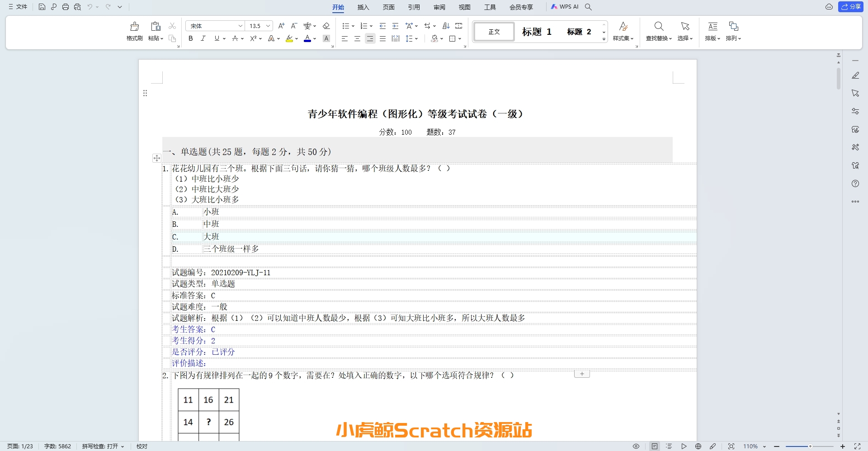Click the Decrease Font Size icon
This screenshot has width=868, height=451.
pyautogui.click(x=294, y=26)
